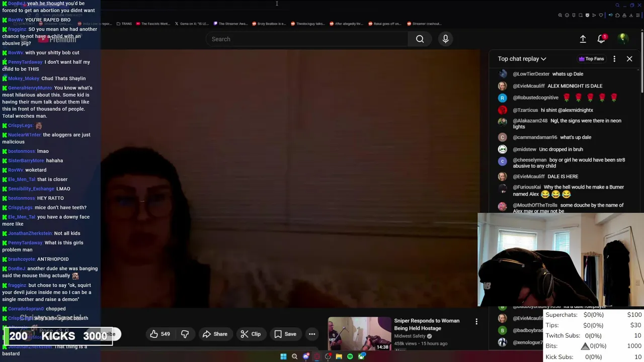
Task: Open the Windows Start menu
Action: [283, 356]
